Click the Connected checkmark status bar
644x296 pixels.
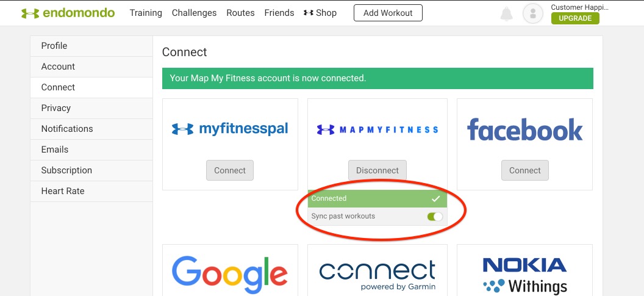point(377,198)
